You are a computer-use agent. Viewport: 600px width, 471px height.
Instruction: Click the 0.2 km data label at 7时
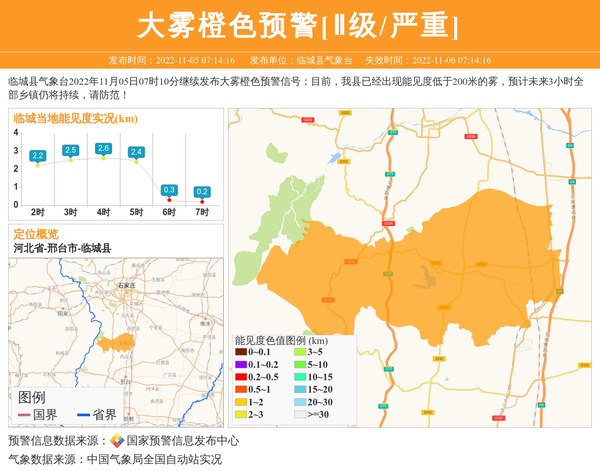tap(202, 192)
